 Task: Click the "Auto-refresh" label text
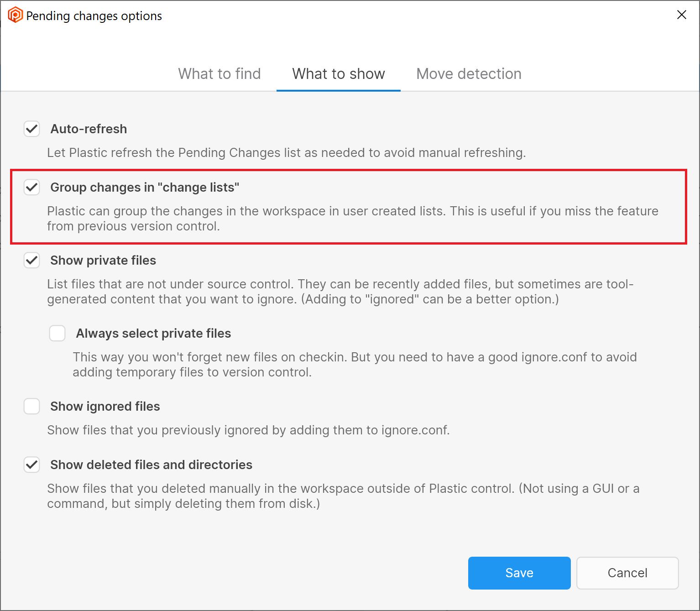[x=89, y=129]
